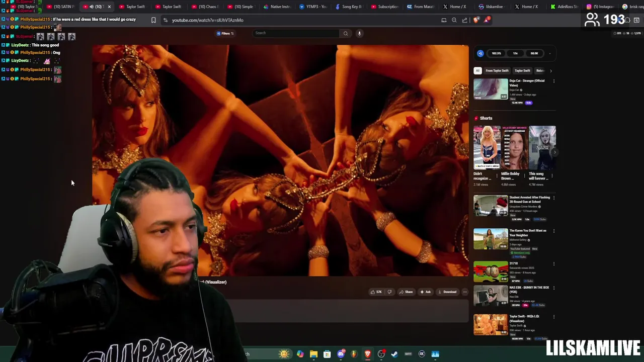Click zoom magnifier icon in address bar
This screenshot has height=362, width=644.
pyautogui.click(x=454, y=20)
